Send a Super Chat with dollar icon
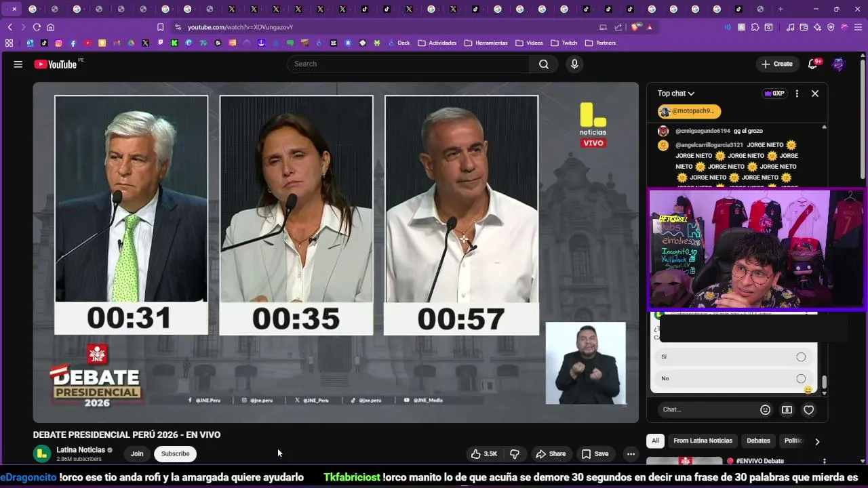Viewport: 868px width, 488px height. pos(787,409)
